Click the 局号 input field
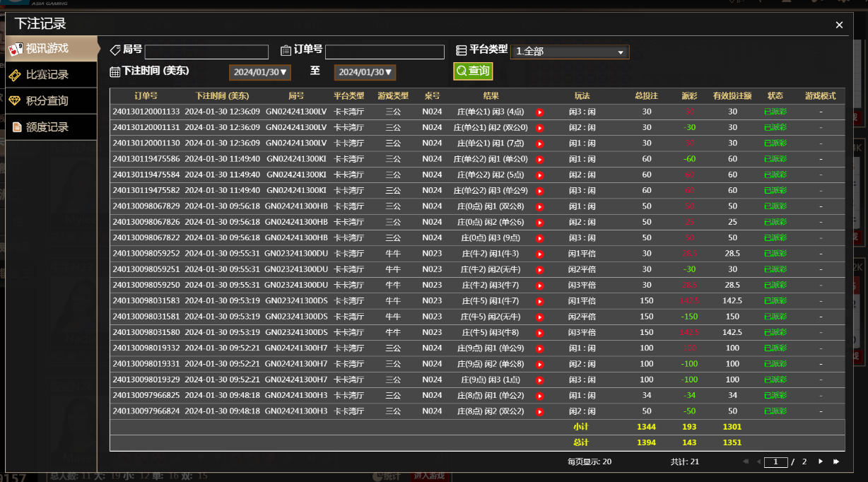 tap(206, 52)
